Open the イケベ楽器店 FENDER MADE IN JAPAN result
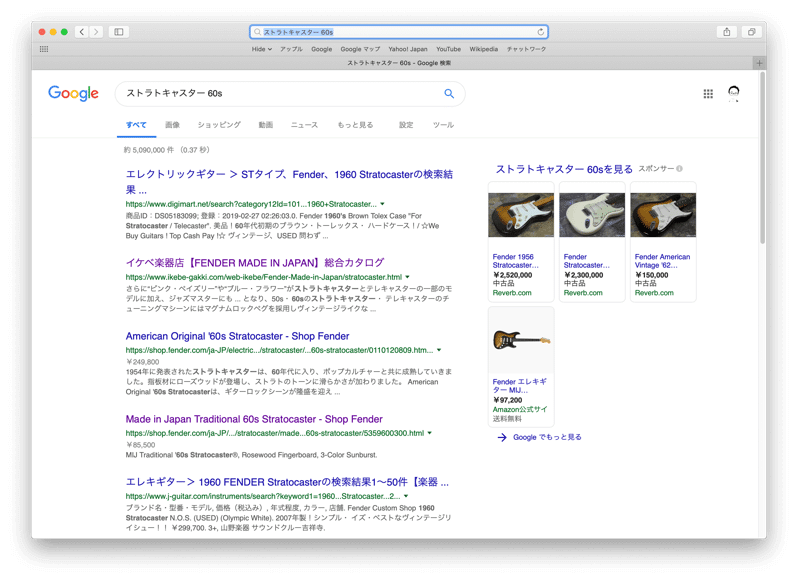The image size is (798, 580). (x=255, y=263)
